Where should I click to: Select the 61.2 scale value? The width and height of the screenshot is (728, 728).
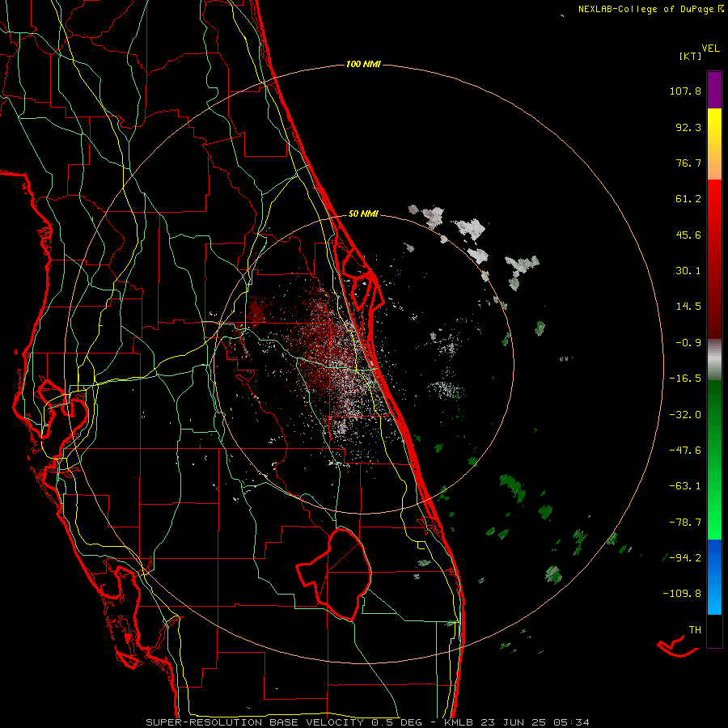(688, 199)
